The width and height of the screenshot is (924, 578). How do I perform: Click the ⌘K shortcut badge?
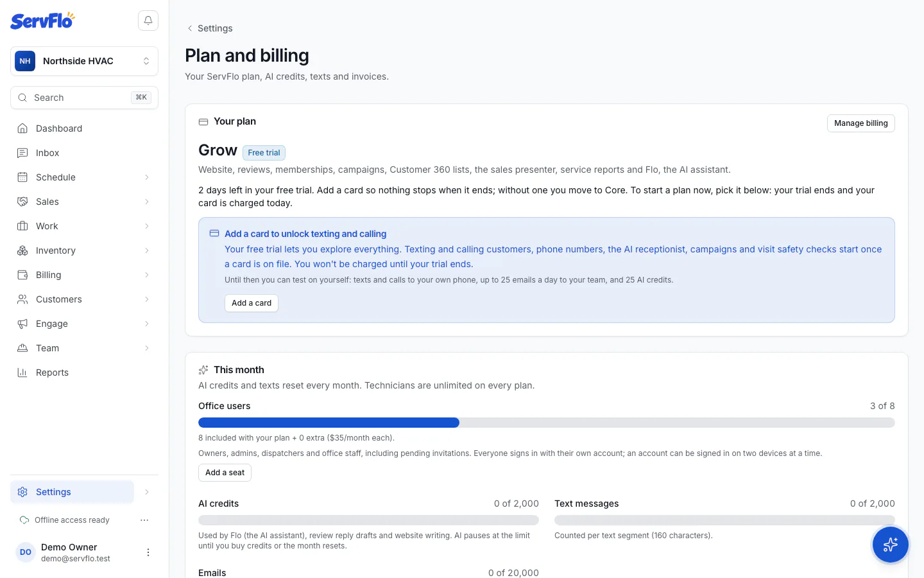click(141, 98)
